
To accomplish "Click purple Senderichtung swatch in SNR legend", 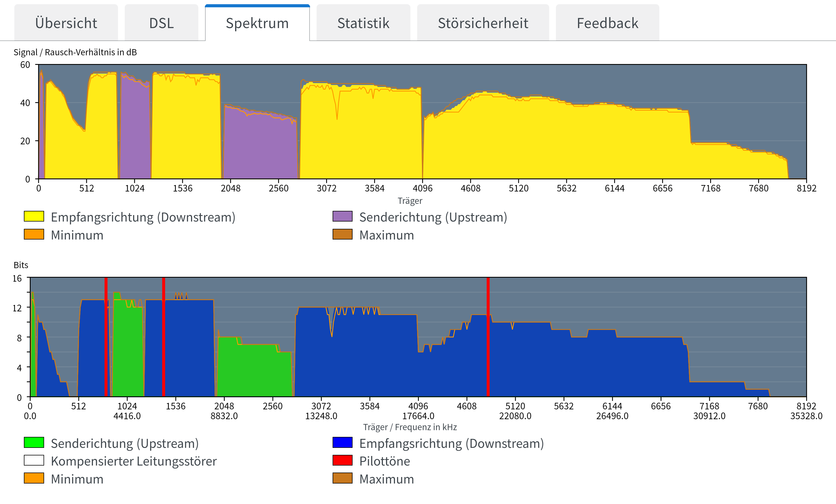I will (343, 216).
